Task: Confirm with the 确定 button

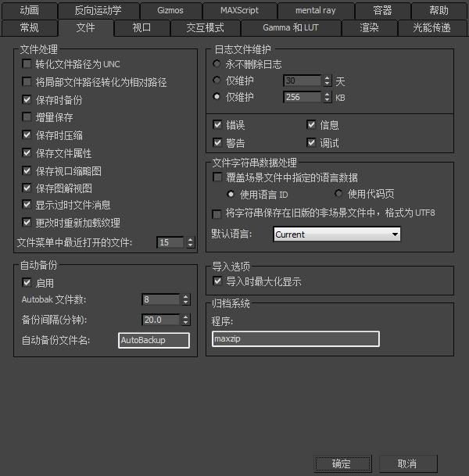Action: pyautogui.click(x=342, y=463)
